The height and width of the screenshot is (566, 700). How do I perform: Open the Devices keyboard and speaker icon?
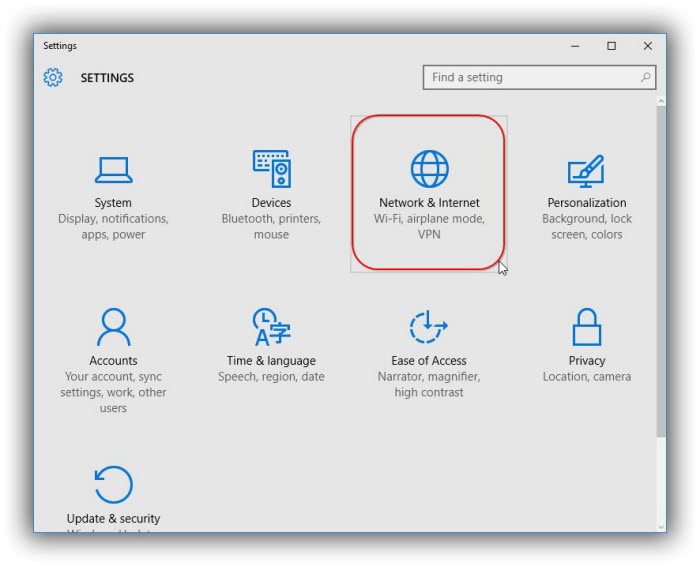[x=271, y=168]
